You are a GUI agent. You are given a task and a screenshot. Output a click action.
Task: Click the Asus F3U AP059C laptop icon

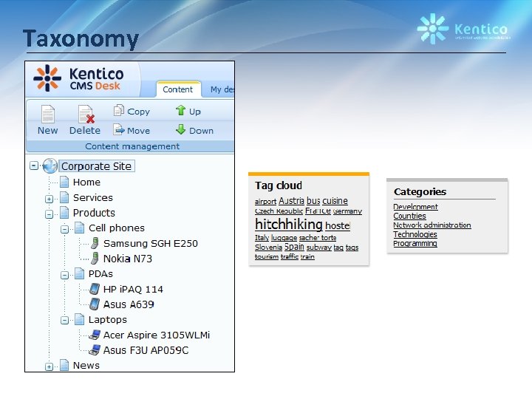pos(95,350)
